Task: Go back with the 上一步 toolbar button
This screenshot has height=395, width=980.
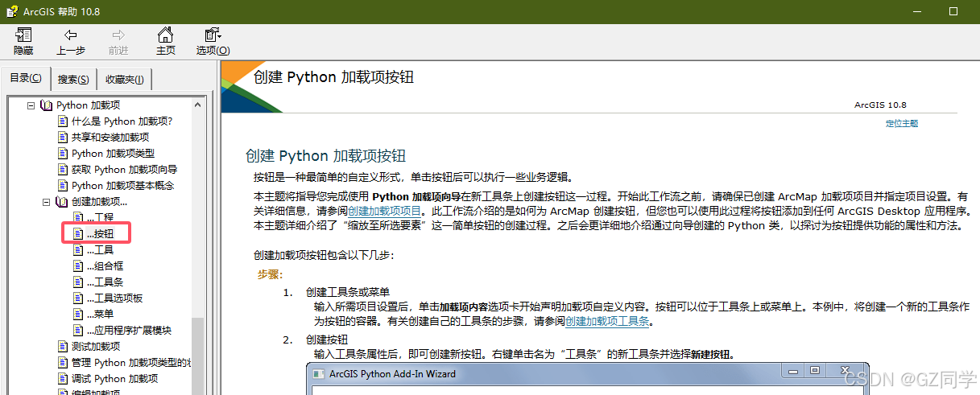Action: pyautogui.click(x=71, y=41)
